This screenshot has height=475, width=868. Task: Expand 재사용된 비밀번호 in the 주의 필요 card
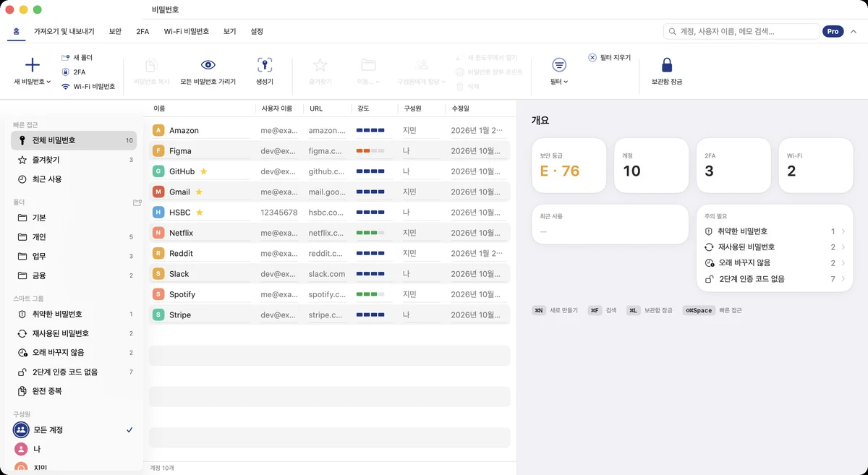tap(774, 247)
